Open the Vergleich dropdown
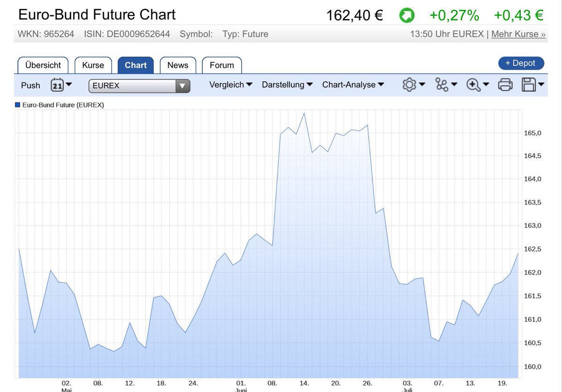This screenshot has height=392, width=562. [x=231, y=85]
